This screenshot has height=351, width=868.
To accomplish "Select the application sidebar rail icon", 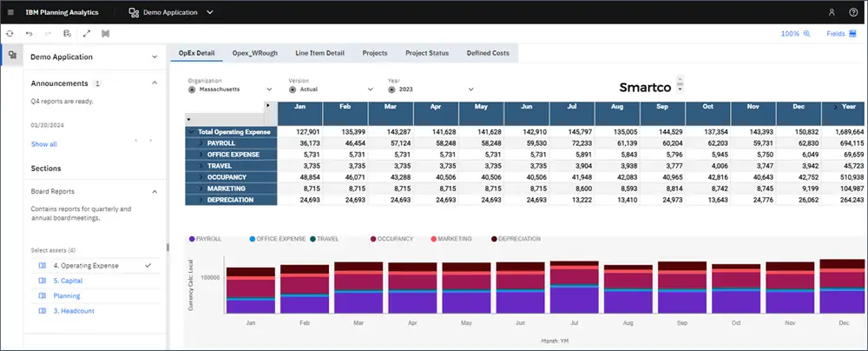I will pyautogui.click(x=12, y=55).
